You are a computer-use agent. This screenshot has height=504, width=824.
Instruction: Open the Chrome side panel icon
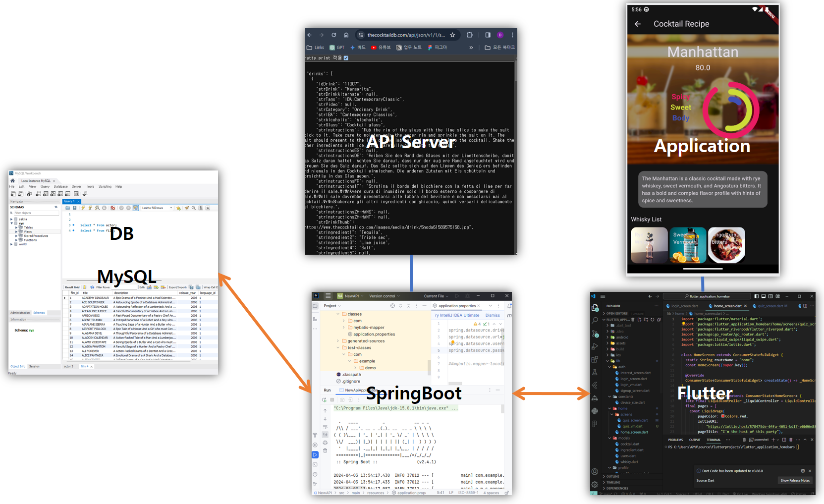pyautogui.click(x=488, y=35)
